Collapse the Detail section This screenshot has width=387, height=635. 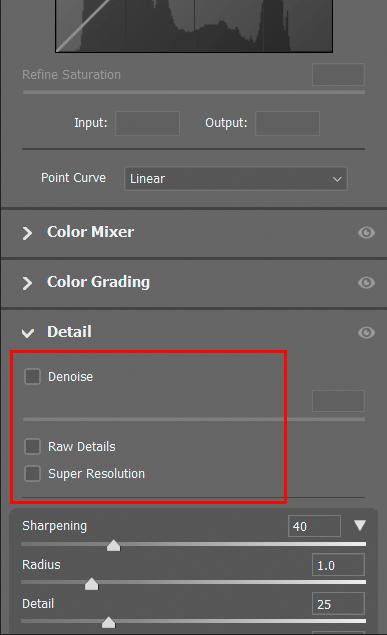click(x=28, y=333)
